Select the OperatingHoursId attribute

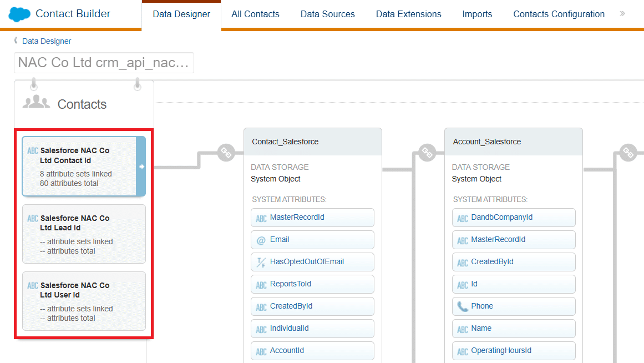[x=514, y=351]
